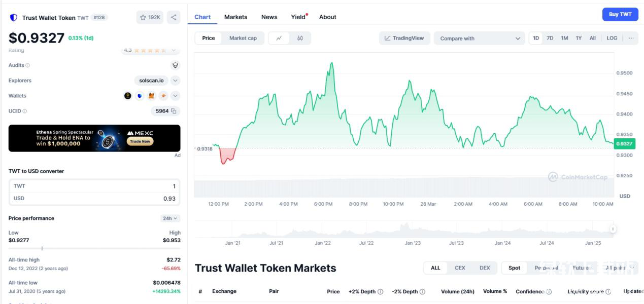Image resolution: width=644 pixels, height=304 pixels.
Task: Click the star watchlist icon showing 192K
Action: click(150, 17)
